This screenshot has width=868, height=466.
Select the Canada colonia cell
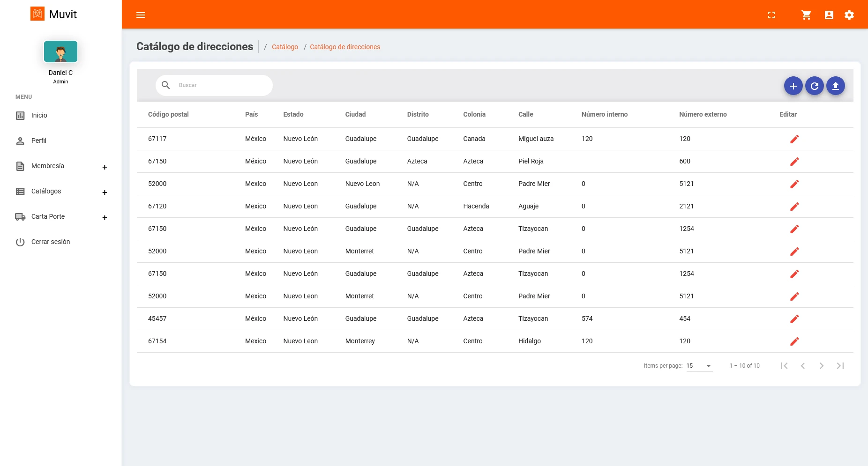pos(474,139)
